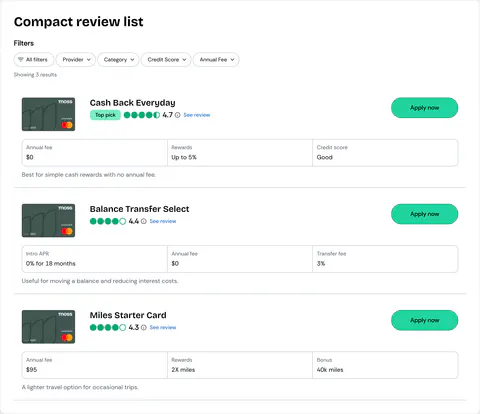The width and height of the screenshot is (480, 414).
Task: Expand the Provider filter dropdown
Action: (76, 60)
